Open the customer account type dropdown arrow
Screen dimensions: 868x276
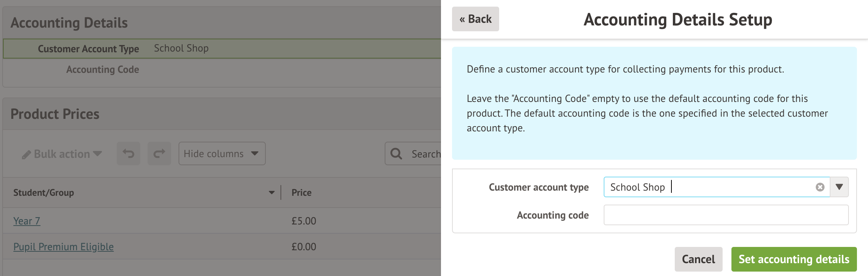point(839,187)
